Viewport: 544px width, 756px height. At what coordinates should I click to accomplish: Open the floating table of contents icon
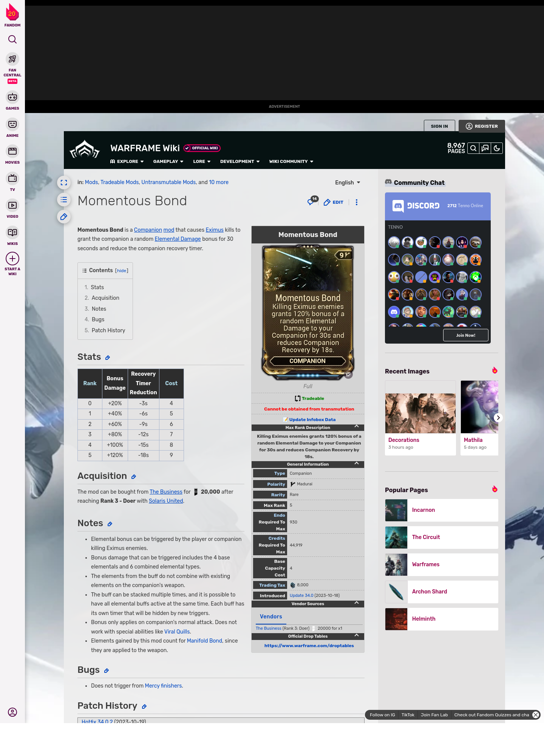(x=64, y=200)
